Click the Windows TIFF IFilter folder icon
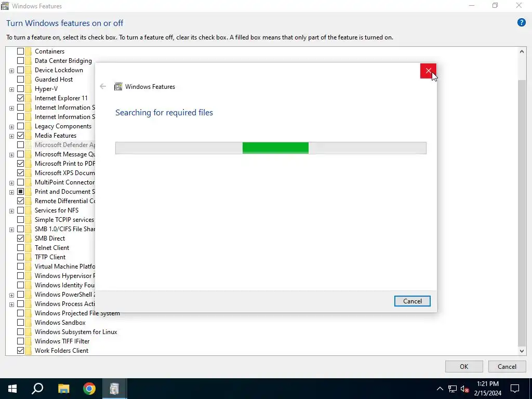This screenshot has width=532, height=399. point(28,341)
